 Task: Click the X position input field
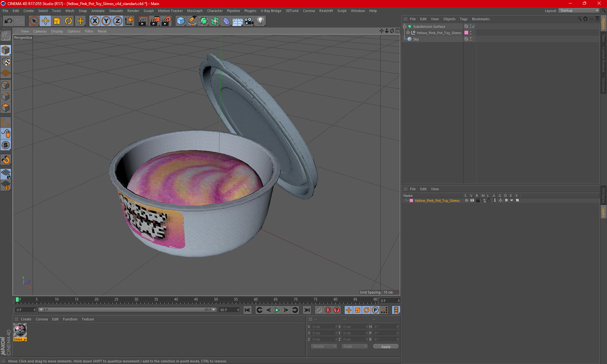(x=324, y=327)
